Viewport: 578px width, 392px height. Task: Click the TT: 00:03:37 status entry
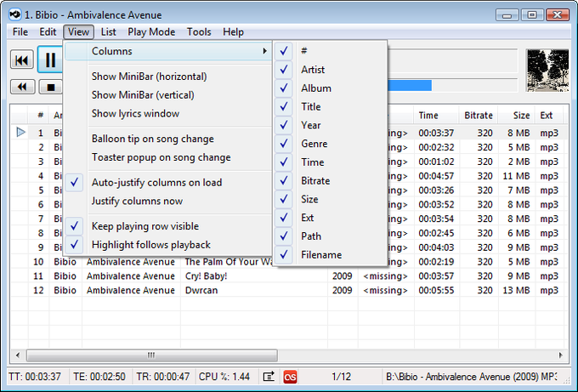(35, 377)
